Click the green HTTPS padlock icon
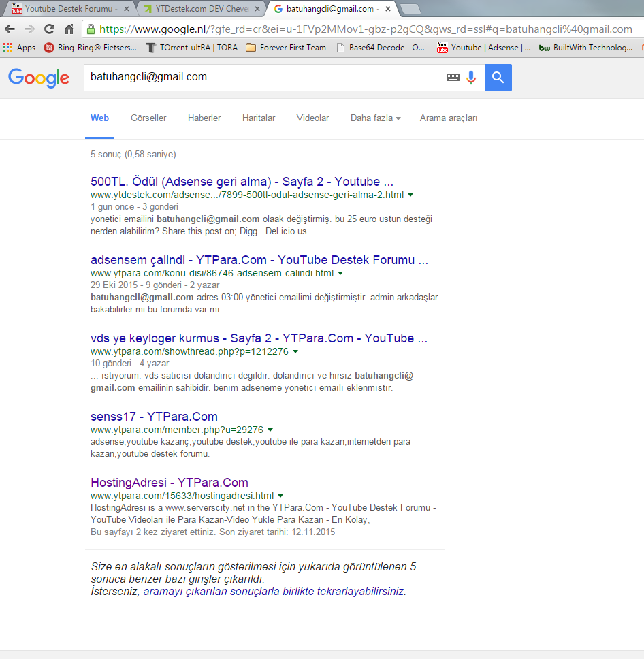This screenshot has height=659, width=644. (x=91, y=29)
